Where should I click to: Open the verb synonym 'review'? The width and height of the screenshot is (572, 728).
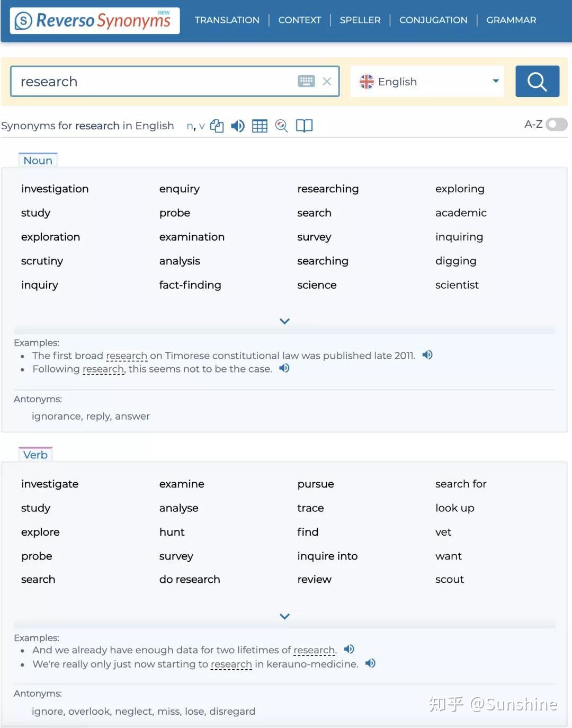[314, 579]
